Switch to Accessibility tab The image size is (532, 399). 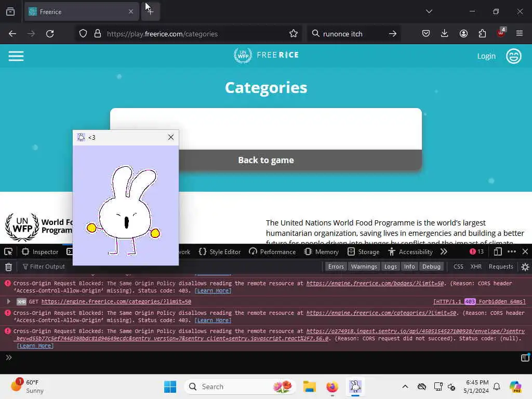(x=410, y=252)
